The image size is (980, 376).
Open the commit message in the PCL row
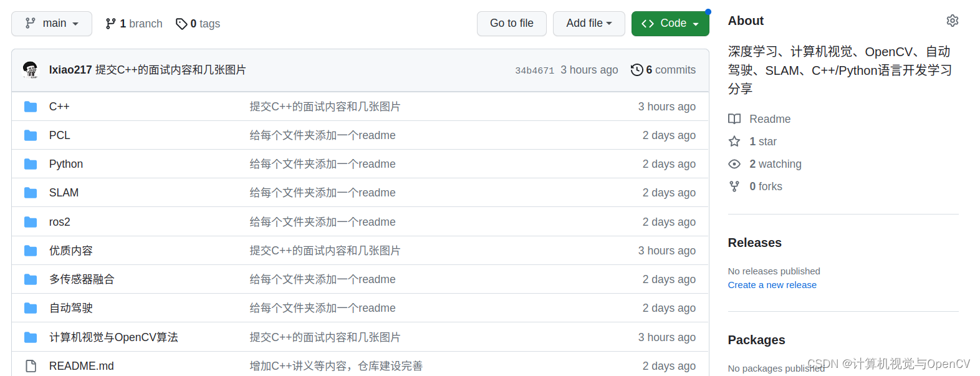322,135
